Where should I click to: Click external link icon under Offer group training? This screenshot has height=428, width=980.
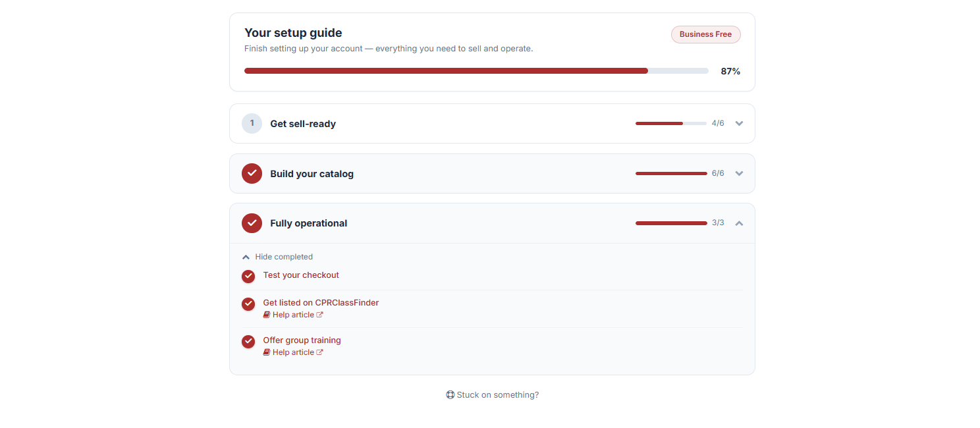pos(320,352)
